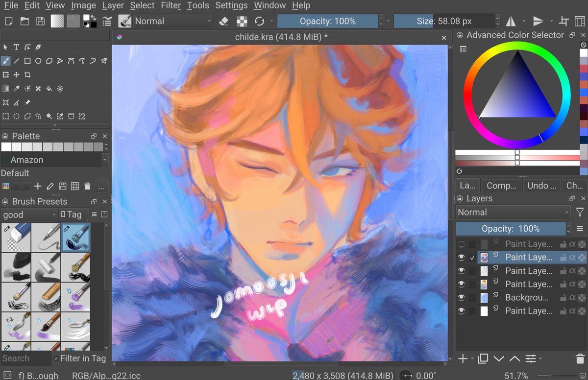The height and width of the screenshot is (380, 588).
Task: Close the childe.kra document tab
Action: [444, 37]
